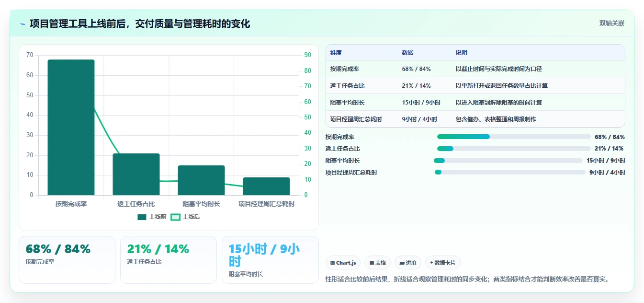Select the 返工任务占比 table row label
Image resolution: width=644 pixels, height=303 pixels.
click(x=347, y=86)
